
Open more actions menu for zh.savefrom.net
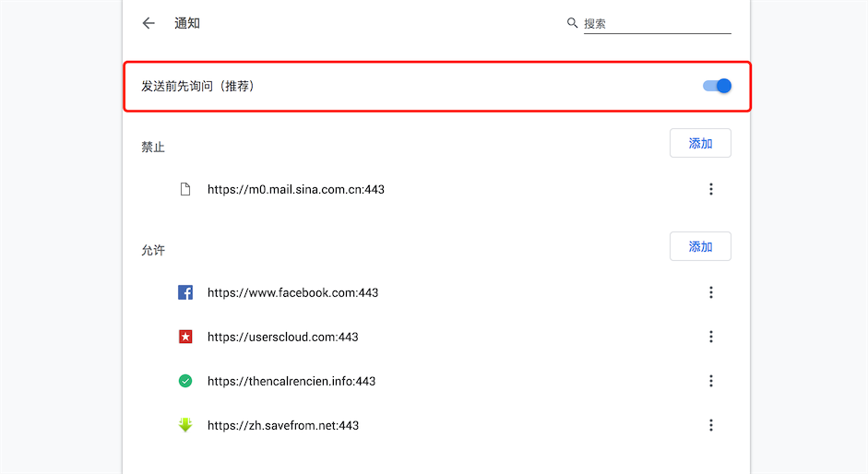pyautogui.click(x=711, y=425)
